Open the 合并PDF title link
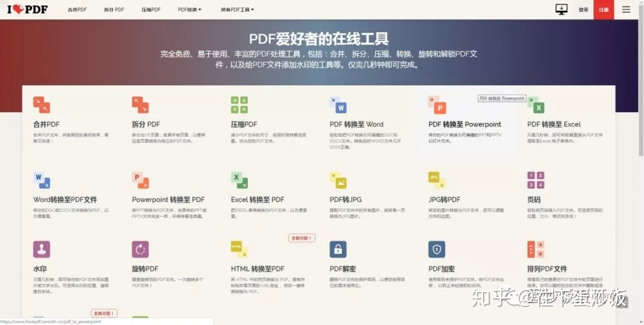644x325 pixels. point(47,124)
